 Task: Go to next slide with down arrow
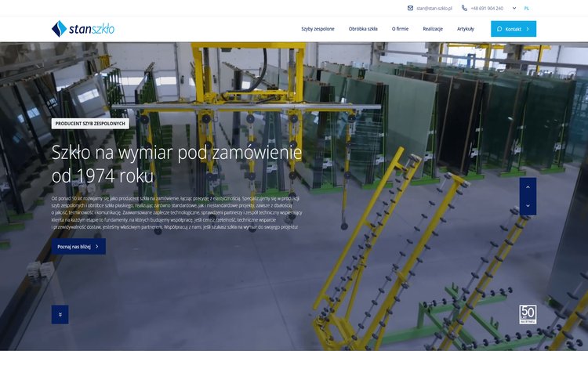[528, 206]
